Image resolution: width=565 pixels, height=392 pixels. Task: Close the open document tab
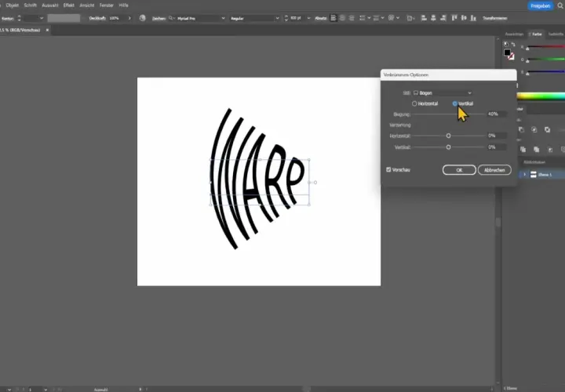47,31
